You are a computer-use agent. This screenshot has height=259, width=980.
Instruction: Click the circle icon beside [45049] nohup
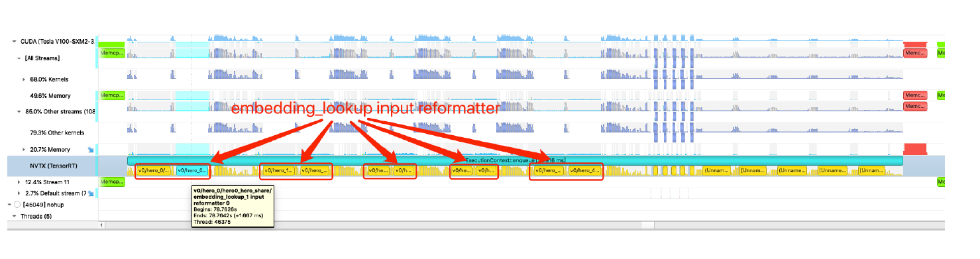pyautogui.click(x=17, y=205)
